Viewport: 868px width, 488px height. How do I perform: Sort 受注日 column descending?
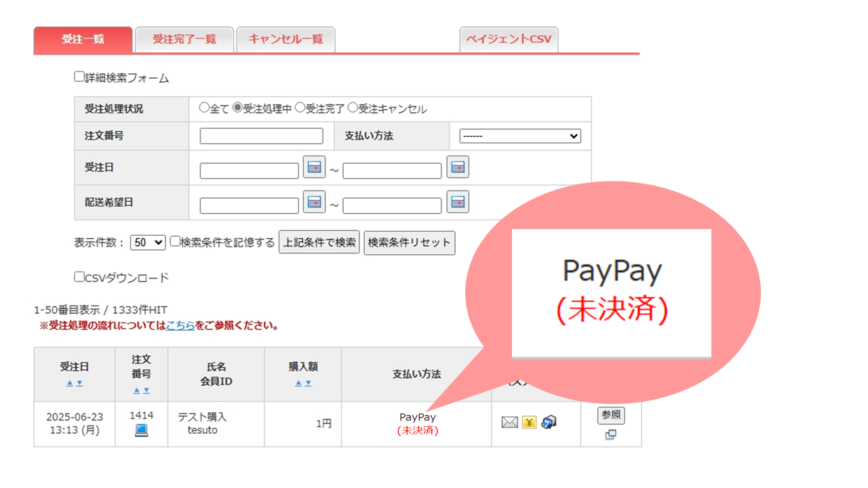(79, 383)
